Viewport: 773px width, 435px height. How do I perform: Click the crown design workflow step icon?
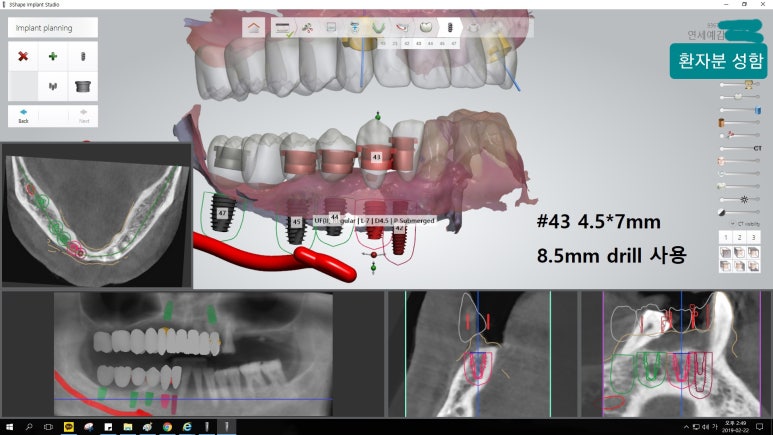[426, 27]
